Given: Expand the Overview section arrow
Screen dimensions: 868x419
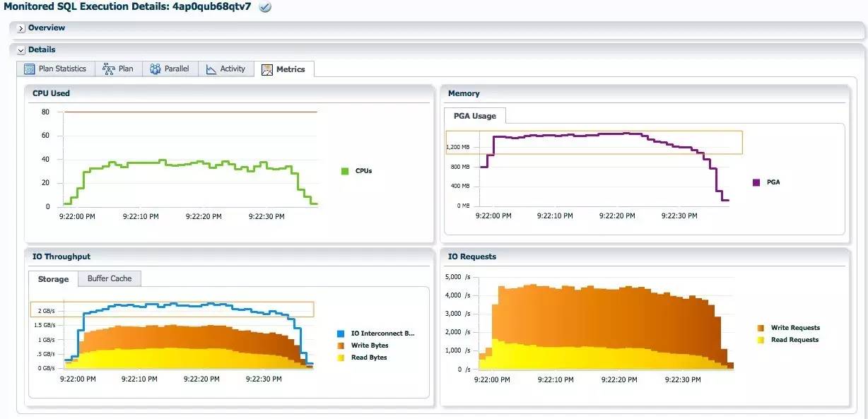Looking at the screenshot, I should point(21,28).
